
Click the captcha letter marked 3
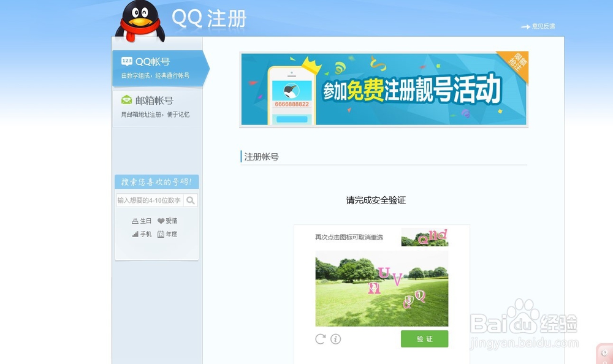click(x=408, y=302)
